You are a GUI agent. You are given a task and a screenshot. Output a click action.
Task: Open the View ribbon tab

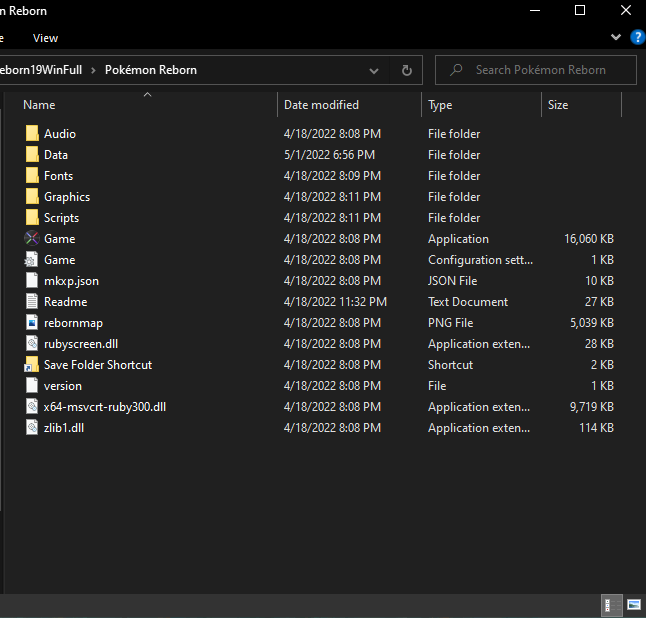[45, 38]
